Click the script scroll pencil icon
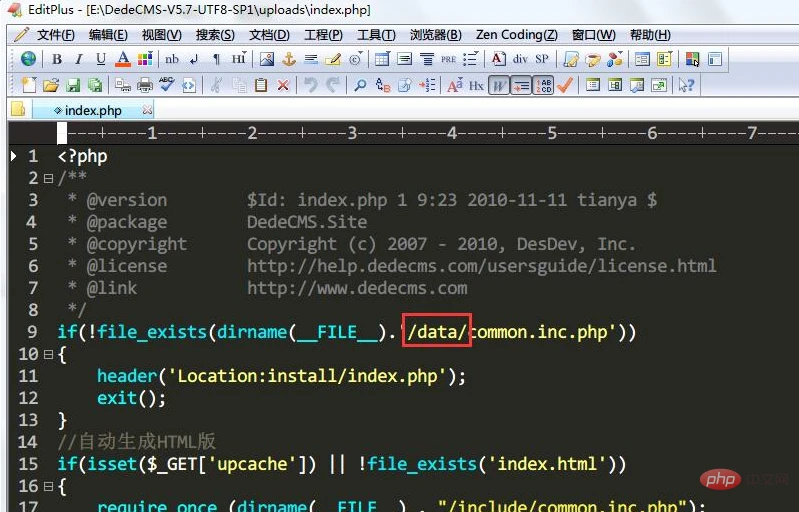 click(571, 59)
